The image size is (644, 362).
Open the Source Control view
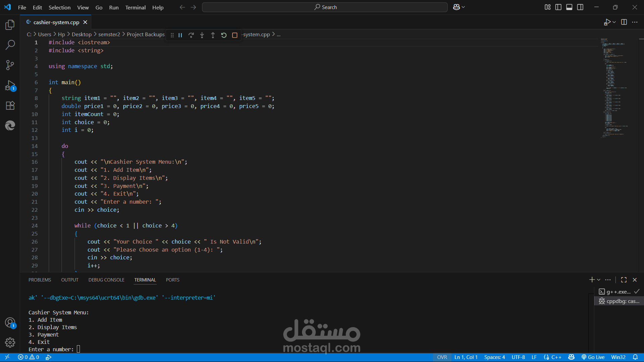click(x=10, y=65)
